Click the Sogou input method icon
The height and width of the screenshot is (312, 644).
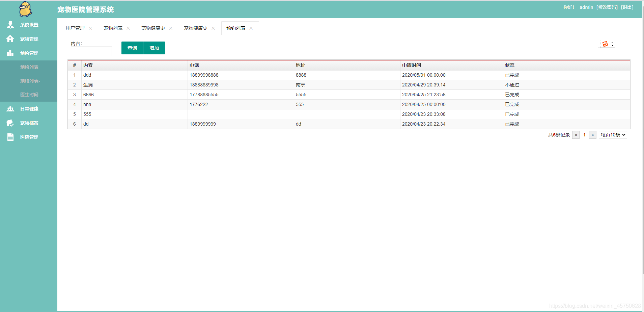click(605, 44)
